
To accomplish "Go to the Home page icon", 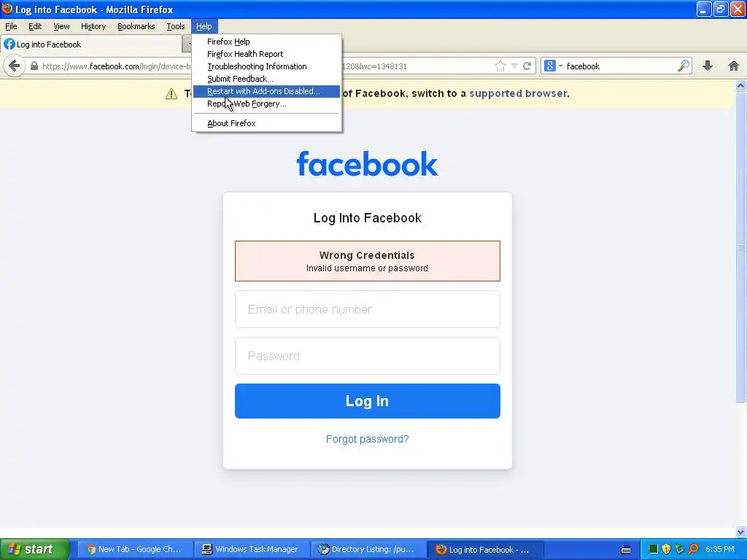I will (x=734, y=66).
